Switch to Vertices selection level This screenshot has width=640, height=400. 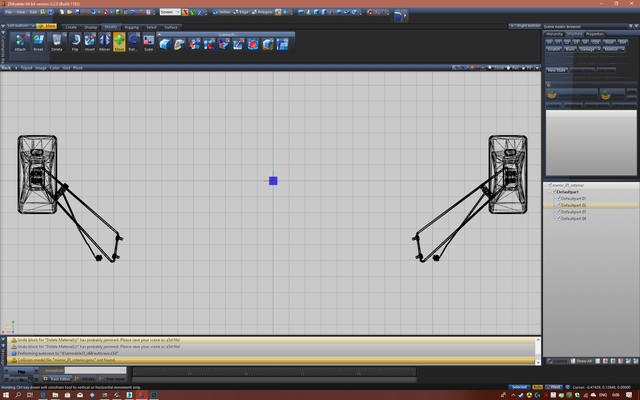[222, 12]
